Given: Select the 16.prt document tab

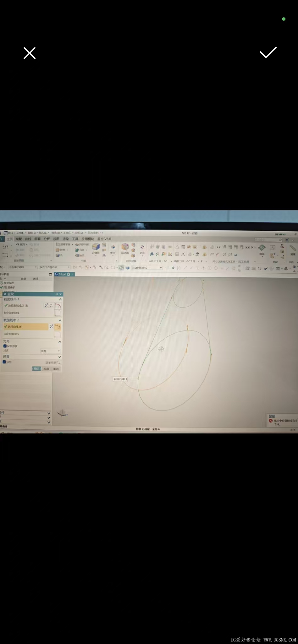Looking at the screenshot, I should tap(64, 274).
